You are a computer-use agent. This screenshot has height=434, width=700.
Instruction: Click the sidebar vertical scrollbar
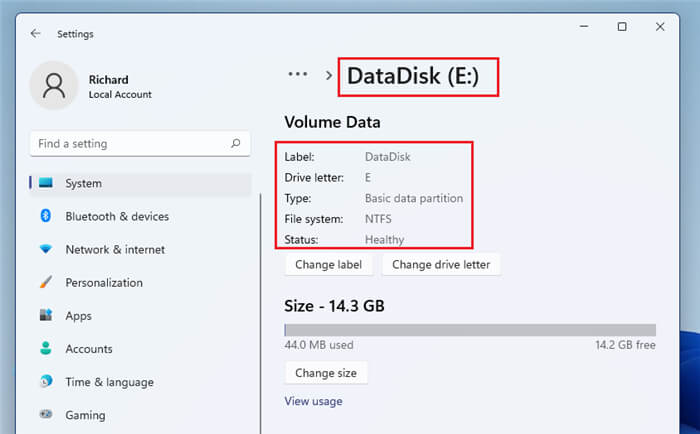click(260, 313)
